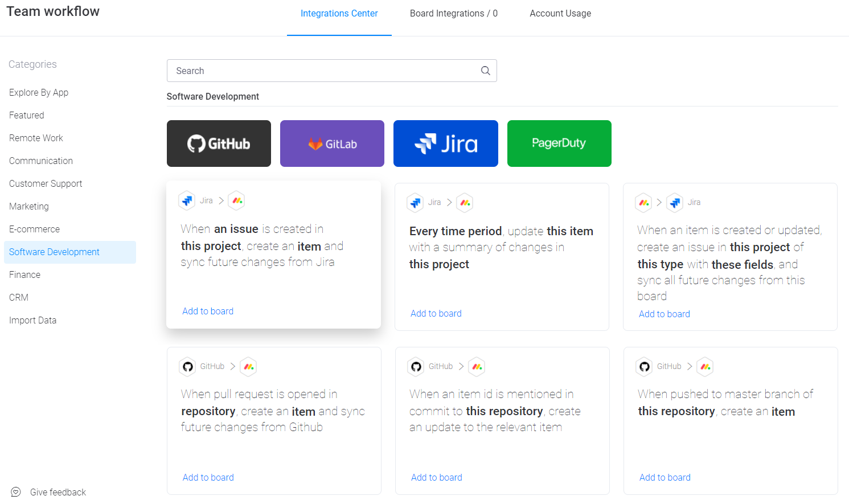
Task: Click GitHub icon in master branch card
Action: [x=645, y=367]
